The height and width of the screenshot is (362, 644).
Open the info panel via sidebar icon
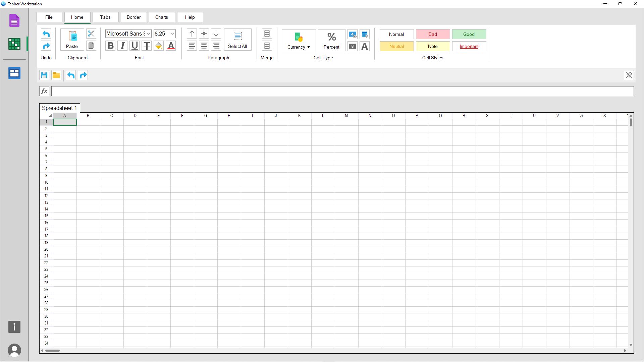14,327
